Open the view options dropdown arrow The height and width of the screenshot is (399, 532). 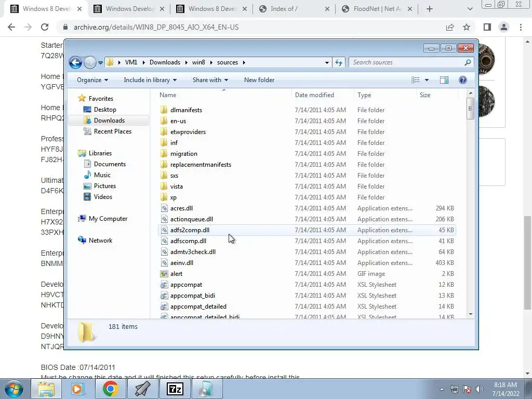(x=427, y=80)
